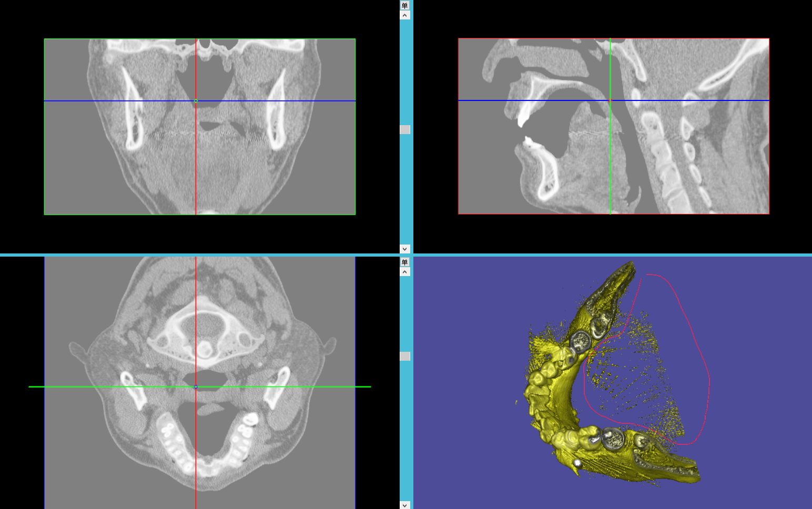The width and height of the screenshot is (812, 509).
Task: Click the up arrow of the coronal view scrollbar
Action: (404, 15)
